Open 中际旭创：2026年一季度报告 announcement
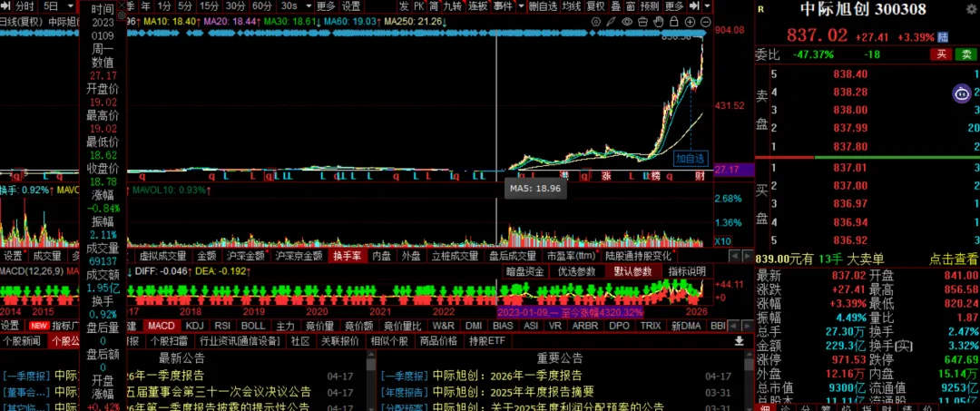The height and width of the screenshot is (411, 980). click(x=507, y=376)
